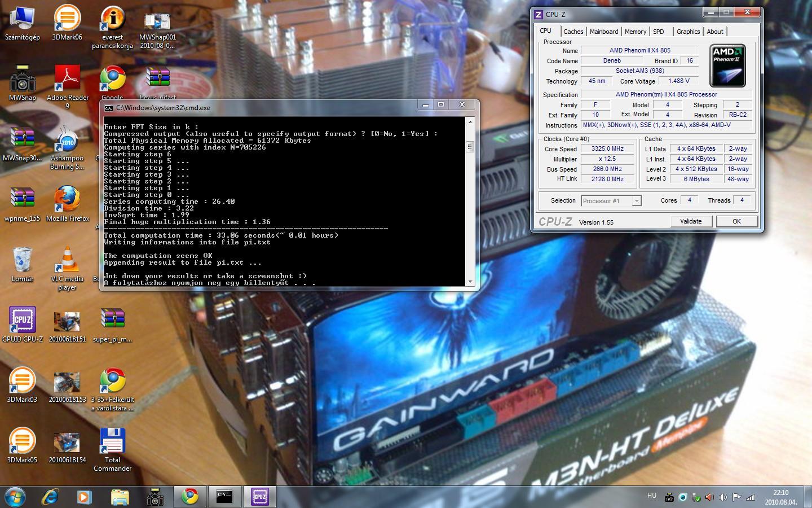Switch to the Graphics tab
This screenshot has width=812, height=508.
[689, 32]
